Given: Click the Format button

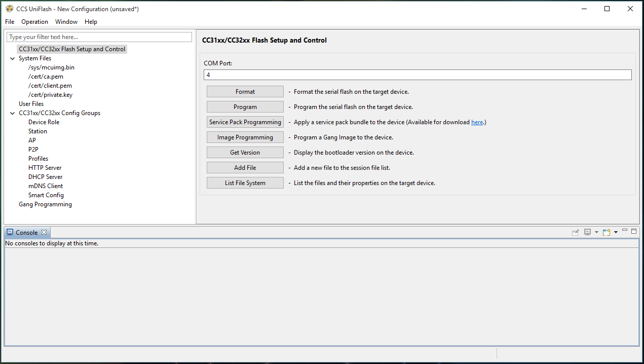Looking at the screenshot, I should coord(245,91).
